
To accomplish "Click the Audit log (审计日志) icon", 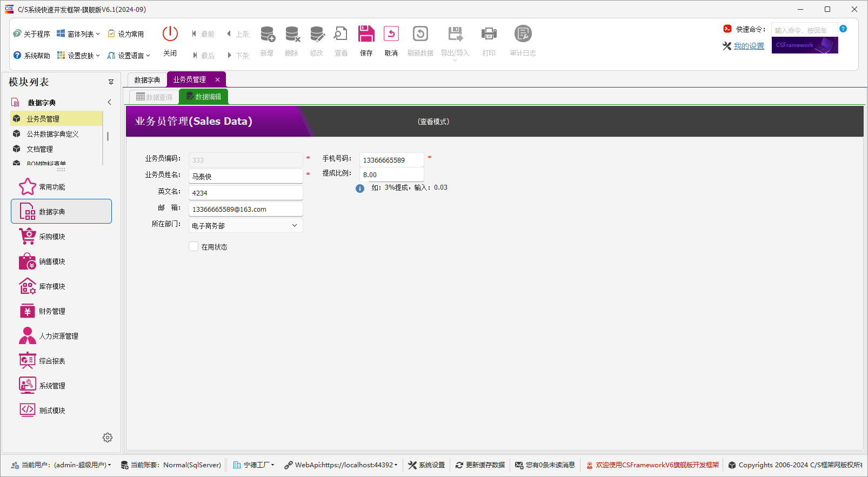I will [x=523, y=33].
